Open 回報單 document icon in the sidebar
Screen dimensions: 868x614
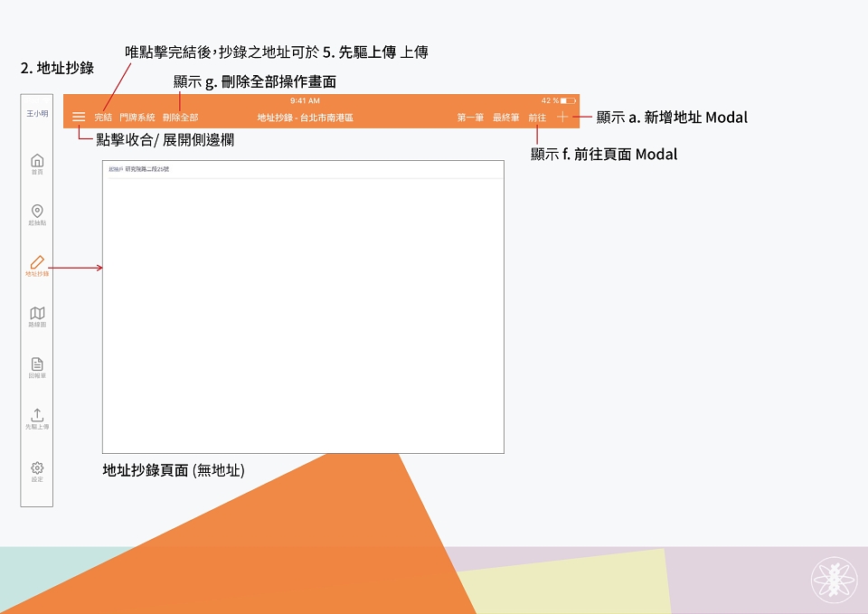(37, 368)
